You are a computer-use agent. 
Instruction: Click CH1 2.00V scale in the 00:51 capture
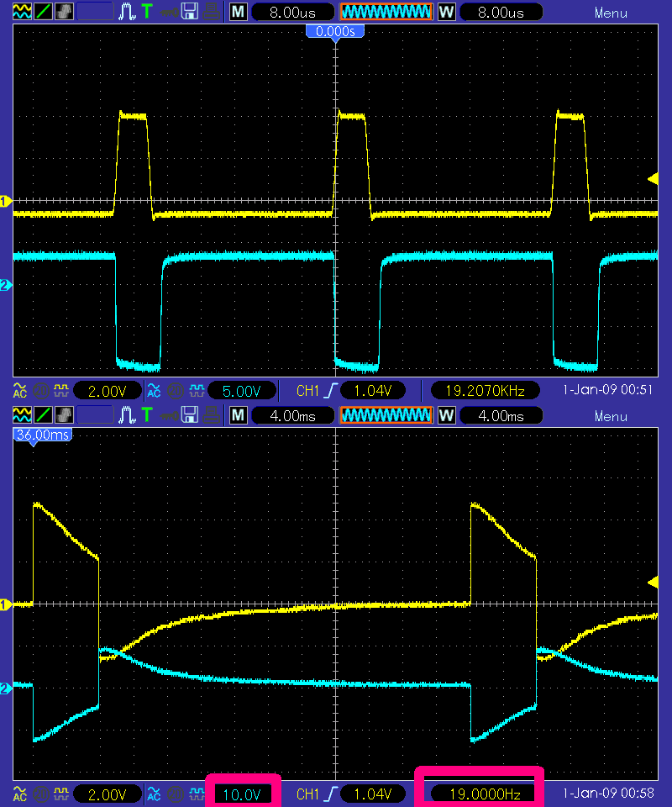(x=107, y=391)
